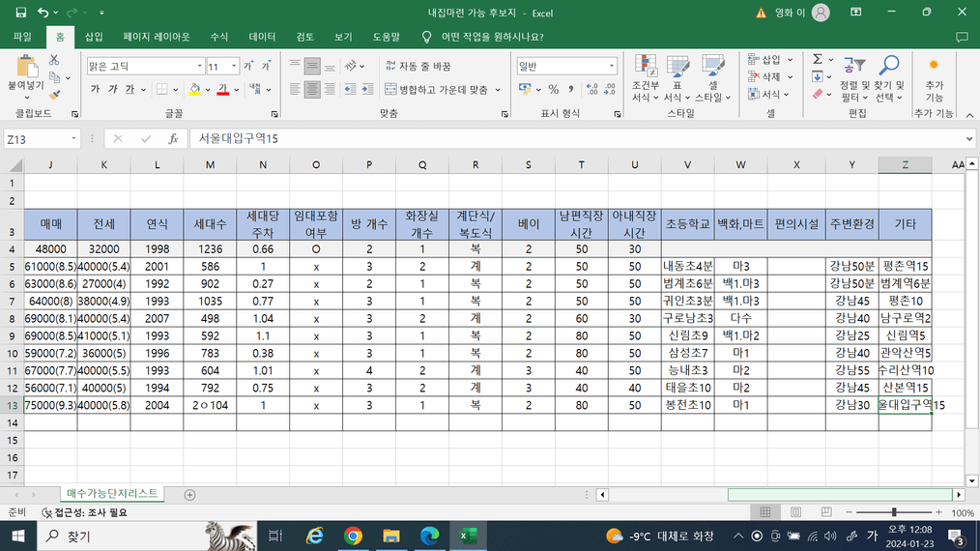This screenshot has width=980, height=551.
Task: Apply borders icon
Action: [161, 90]
